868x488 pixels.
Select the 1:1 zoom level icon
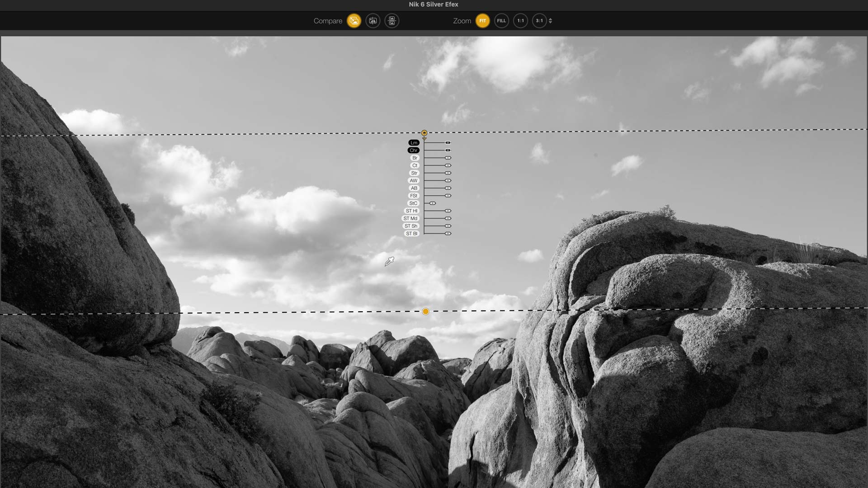[520, 21]
